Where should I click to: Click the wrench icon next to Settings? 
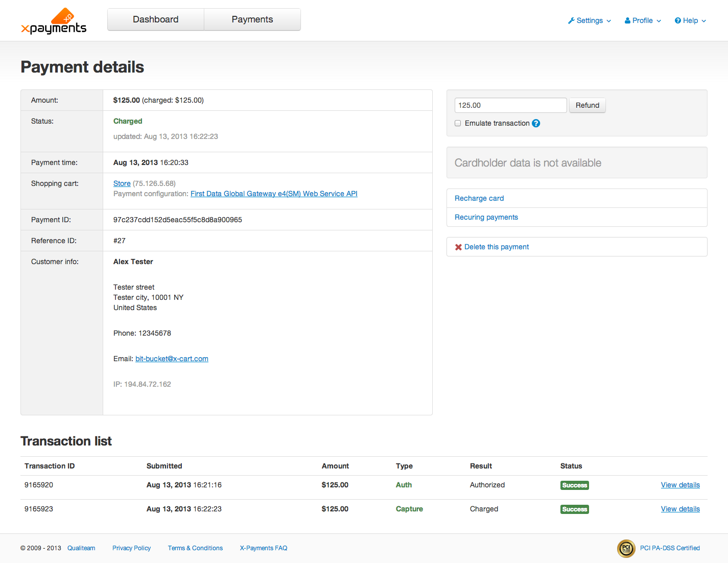[x=571, y=21]
